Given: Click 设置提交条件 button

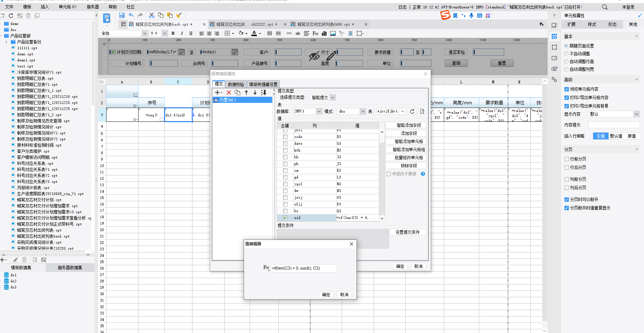Looking at the screenshot, I should pyautogui.click(x=407, y=232).
